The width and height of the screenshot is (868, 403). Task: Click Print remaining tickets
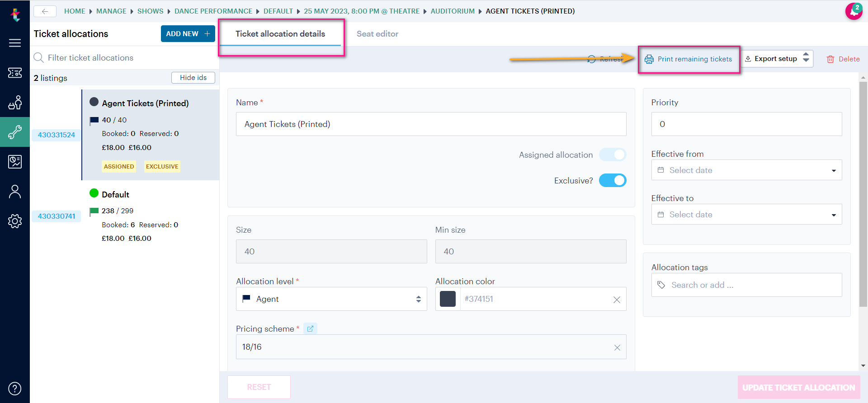click(x=689, y=59)
